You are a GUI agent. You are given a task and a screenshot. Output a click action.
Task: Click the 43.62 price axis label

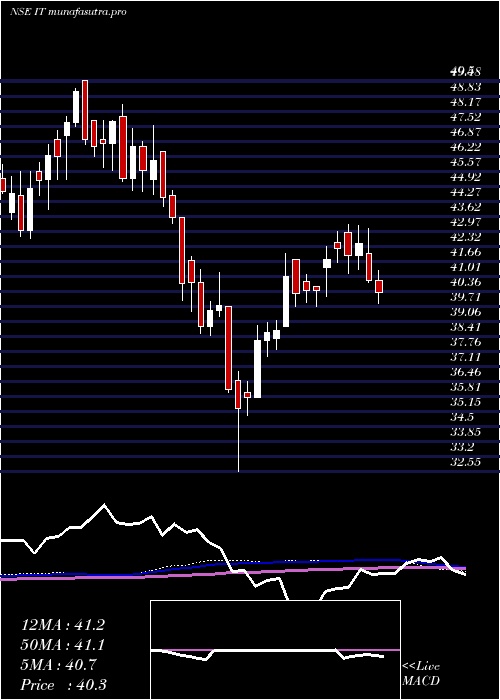(465, 207)
